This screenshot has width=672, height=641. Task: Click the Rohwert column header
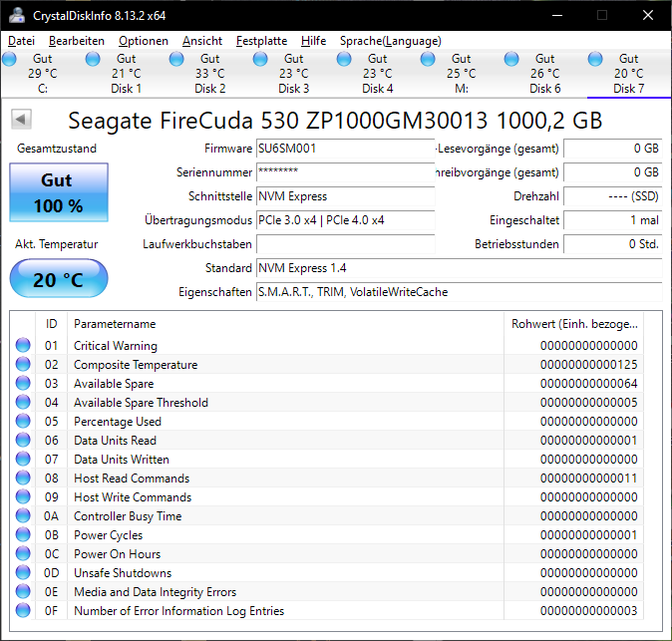point(574,324)
